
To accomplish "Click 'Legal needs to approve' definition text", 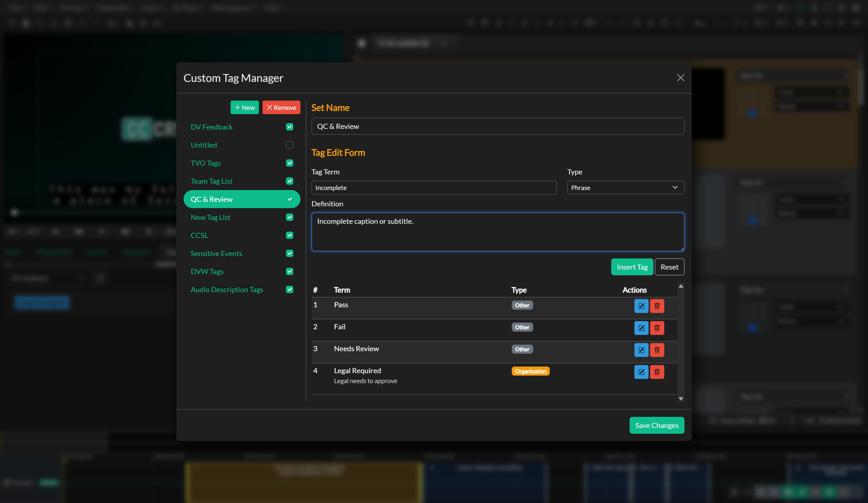I will coord(365,381).
